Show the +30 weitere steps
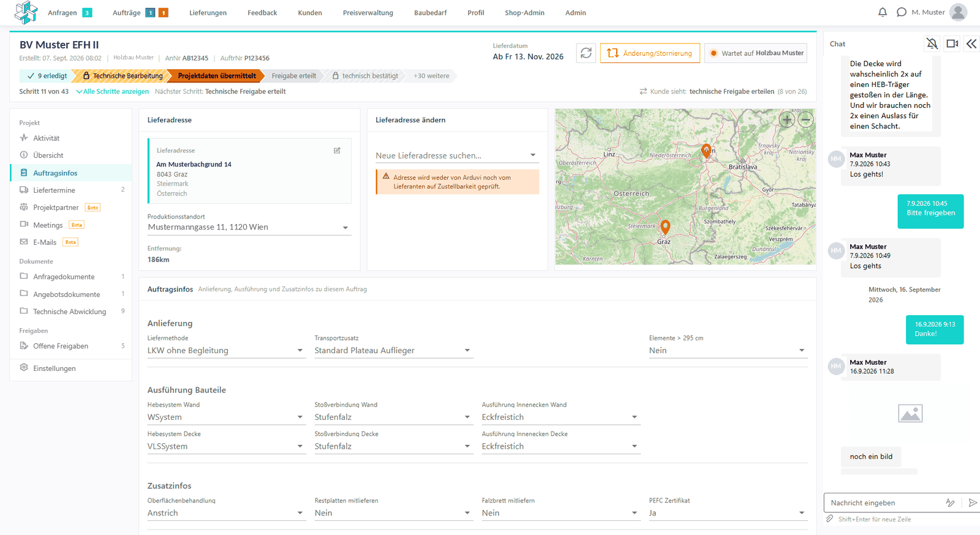This screenshot has width=980, height=535. pos(431,76)
